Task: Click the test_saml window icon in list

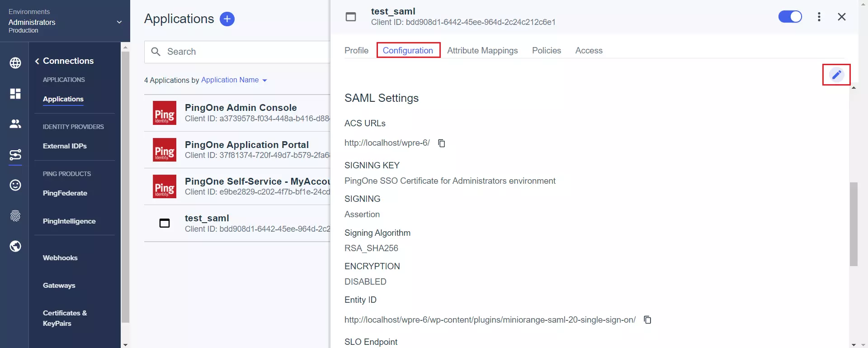Action: [165, 223]
